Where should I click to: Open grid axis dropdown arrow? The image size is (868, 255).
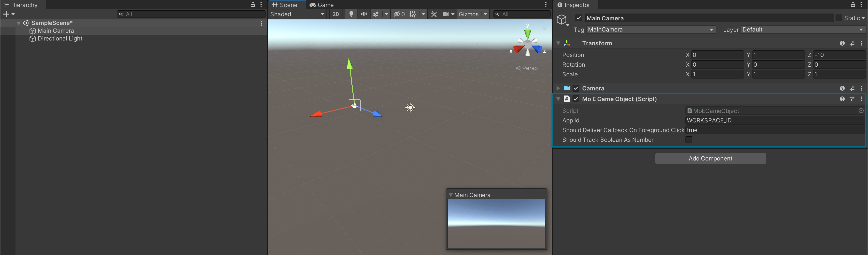click(x=423, y=14)
